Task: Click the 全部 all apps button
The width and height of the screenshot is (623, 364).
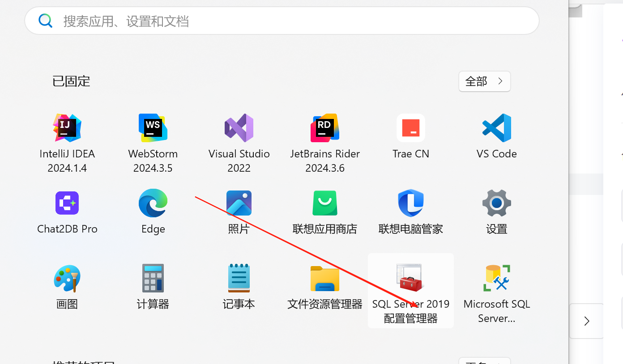Action: 485,81
